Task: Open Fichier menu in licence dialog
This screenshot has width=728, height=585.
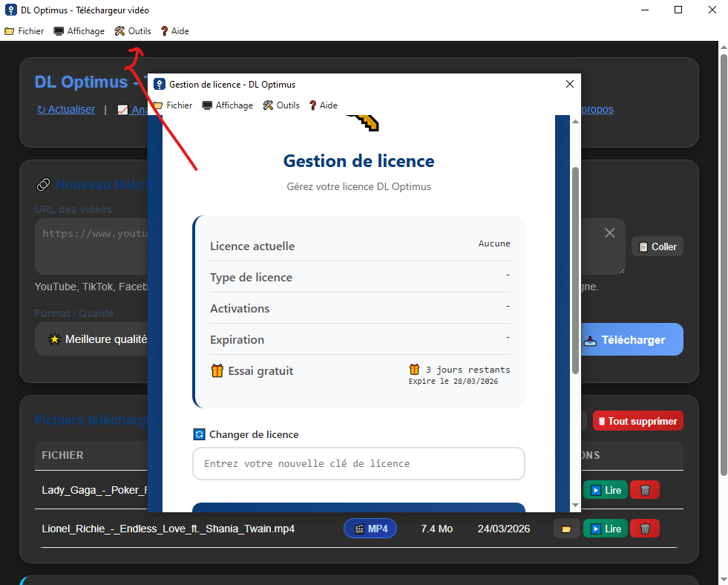Action: 173,105
